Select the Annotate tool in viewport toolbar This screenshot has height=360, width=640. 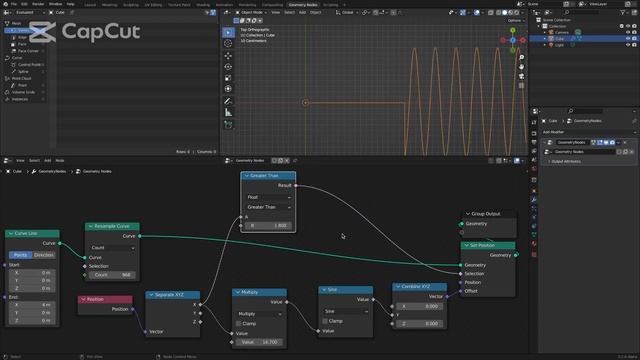[228, 101]
